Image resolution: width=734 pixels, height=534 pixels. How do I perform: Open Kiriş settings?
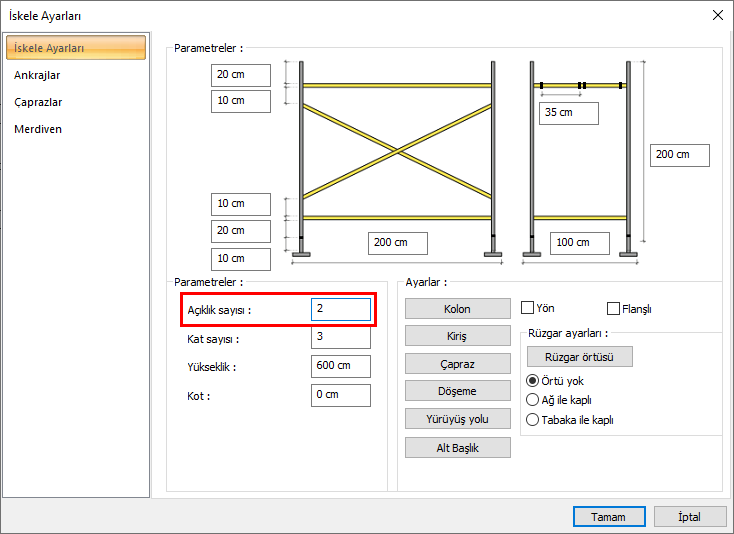tap(457, 336)
